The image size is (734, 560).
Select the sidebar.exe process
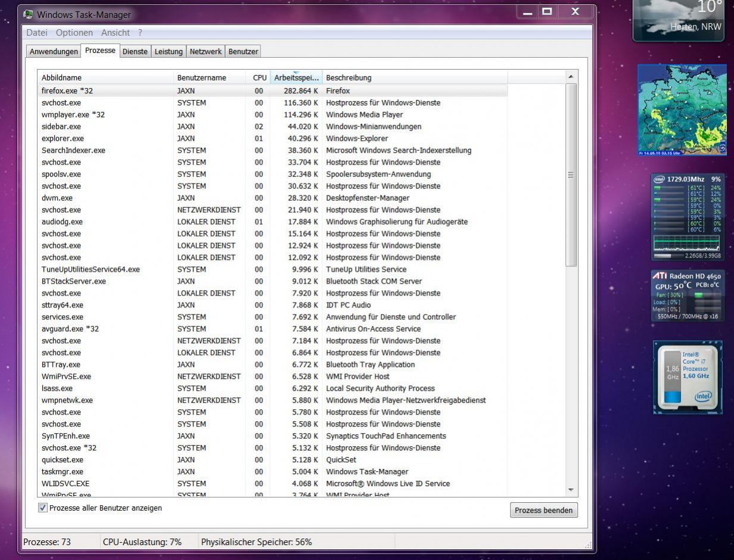coord(272,126)
